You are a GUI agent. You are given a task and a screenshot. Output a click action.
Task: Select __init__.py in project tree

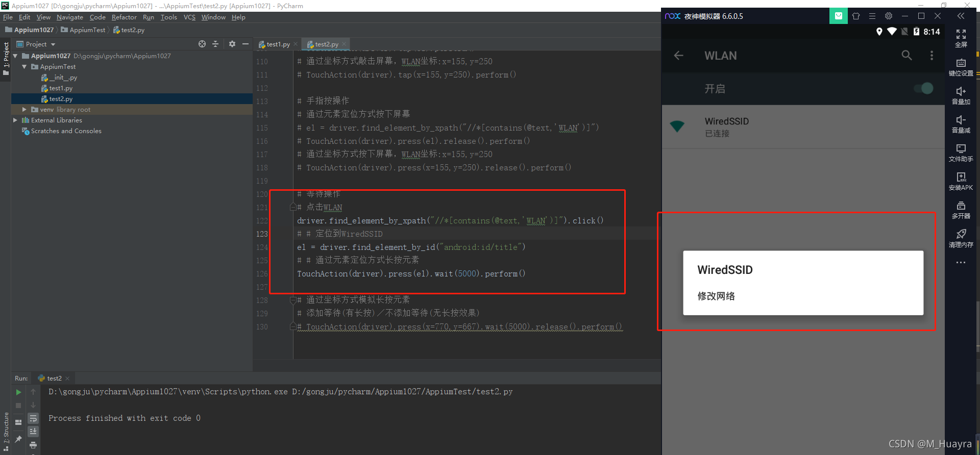59,78
